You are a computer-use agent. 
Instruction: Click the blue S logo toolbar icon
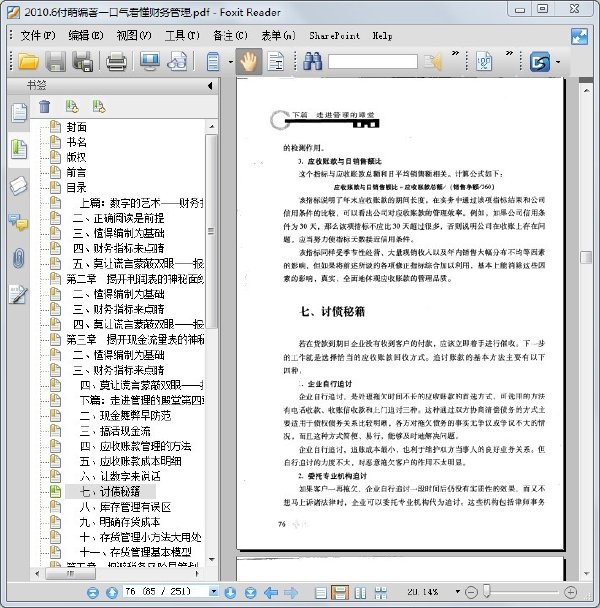coord(539,61)
